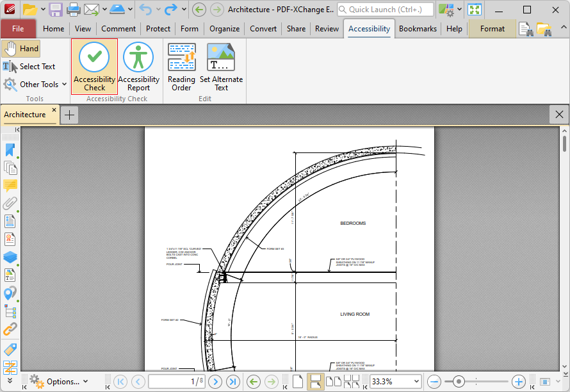Open the Bookmarks pane from sidebar

tap(10, 150)
